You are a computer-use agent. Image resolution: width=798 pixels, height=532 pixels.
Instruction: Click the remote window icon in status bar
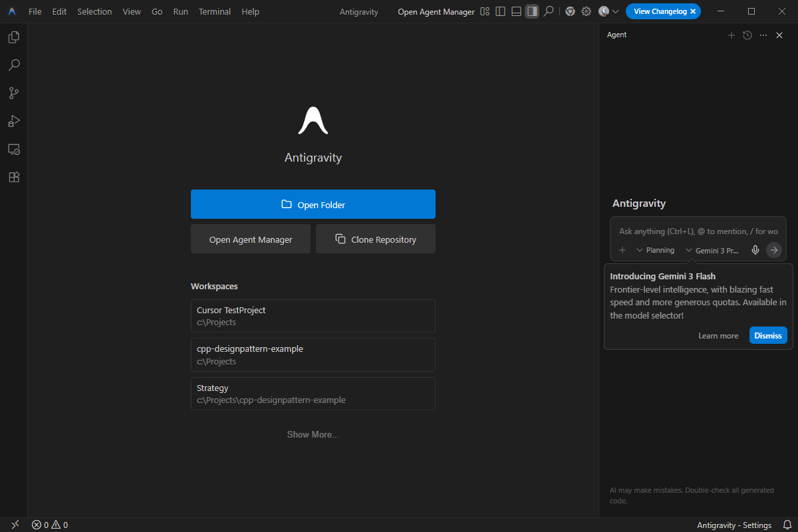click(15, 525)
